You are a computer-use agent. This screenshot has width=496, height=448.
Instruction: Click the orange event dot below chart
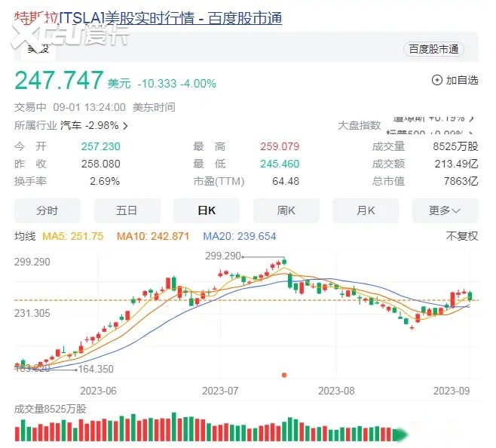pyautogui.click(x=284, y=375)
